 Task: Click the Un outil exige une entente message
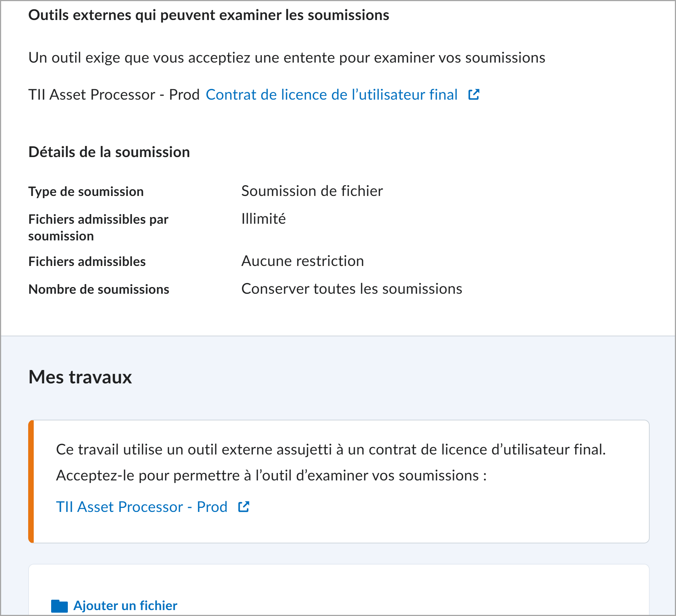pos(287,57)
